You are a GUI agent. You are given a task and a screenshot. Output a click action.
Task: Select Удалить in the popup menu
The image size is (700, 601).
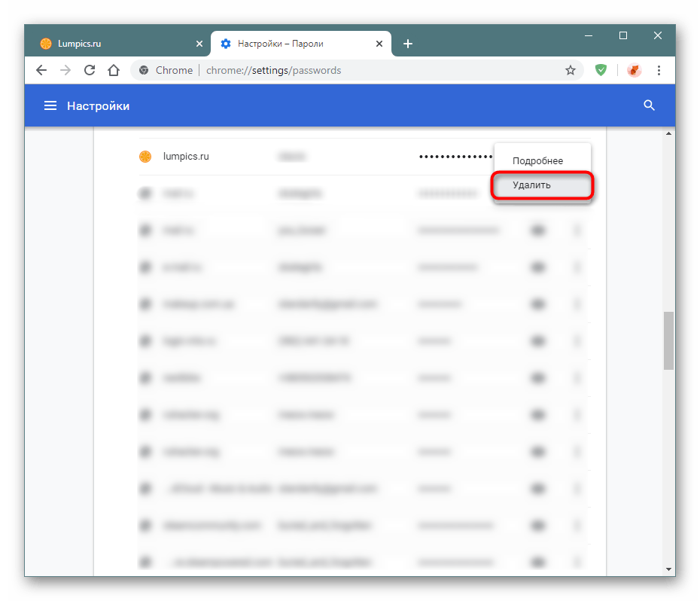(x=531, y=185)
